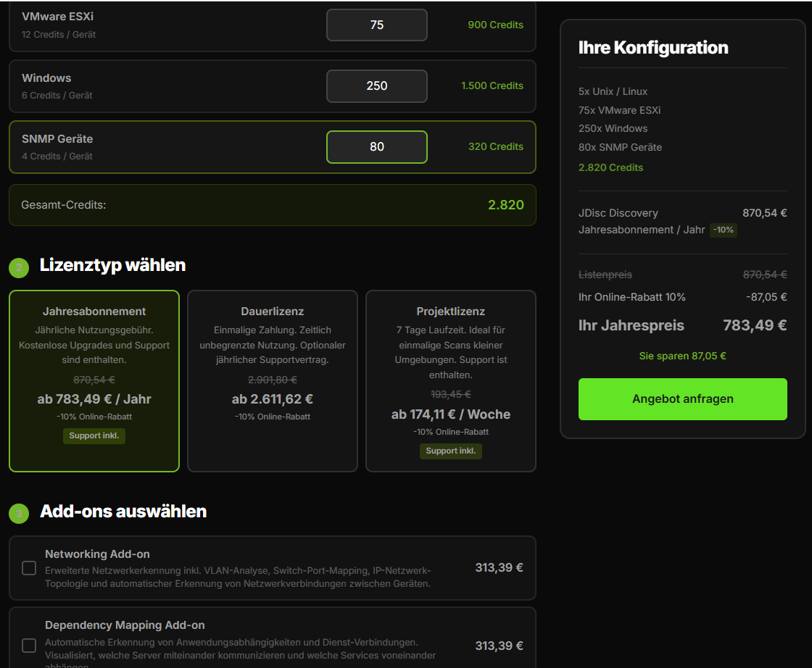This screenshot has height=668, width=812.
Task: Click the step 3 circle badge
Action: click(x=19, y=514)
